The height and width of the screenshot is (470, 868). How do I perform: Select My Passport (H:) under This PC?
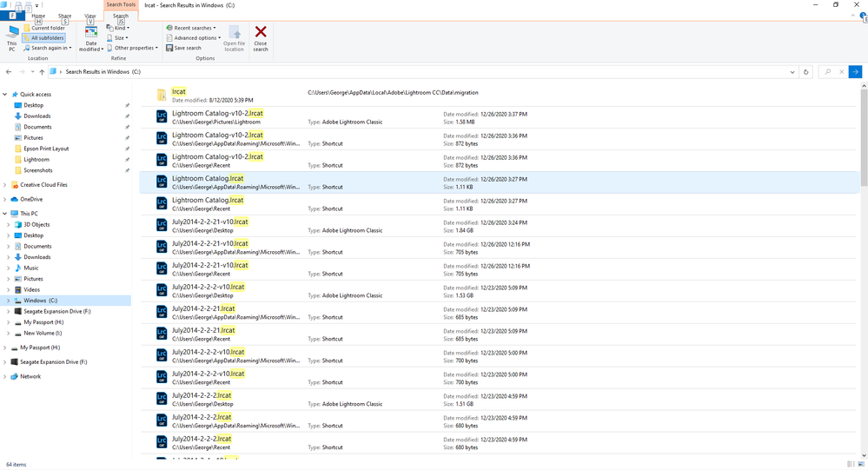click(x=43, y=322)
